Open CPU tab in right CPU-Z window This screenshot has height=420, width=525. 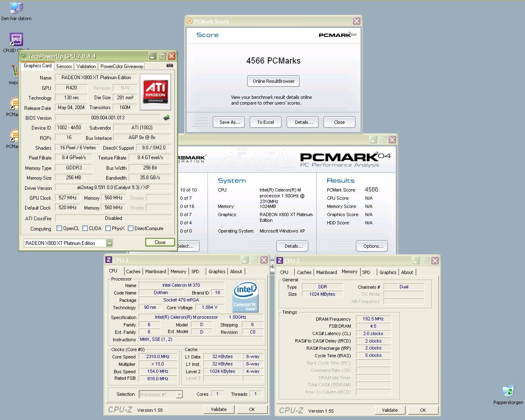284,272
